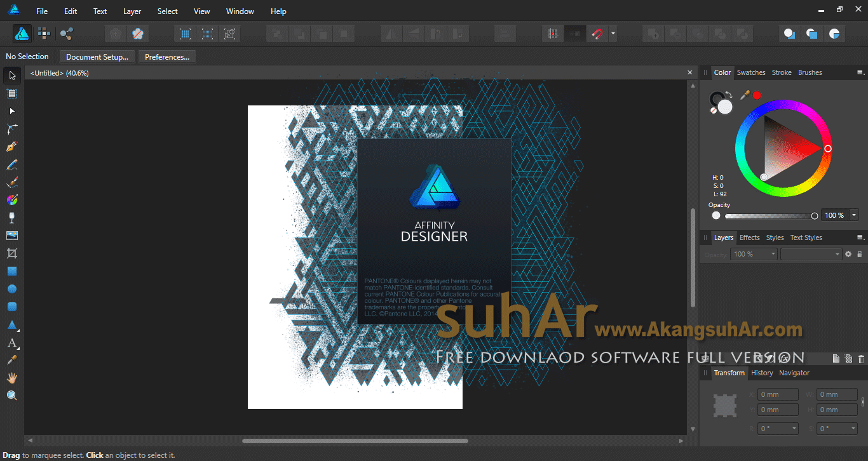
Task: Click the red recent color swatch
Action: pyautogui.click(x=757, y=95)
